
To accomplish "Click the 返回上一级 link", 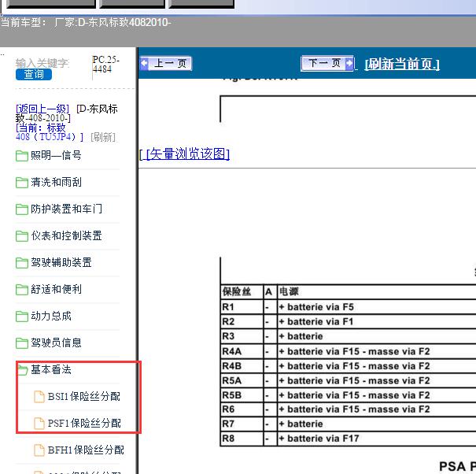I will tap(42, 109).
